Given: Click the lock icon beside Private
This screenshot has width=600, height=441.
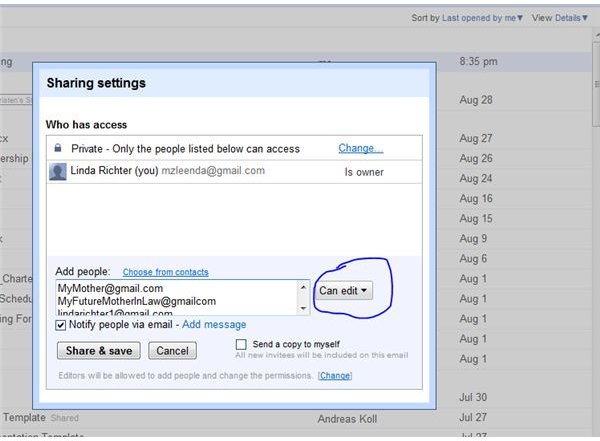Looking at the screenshot, I should [58, 148].
